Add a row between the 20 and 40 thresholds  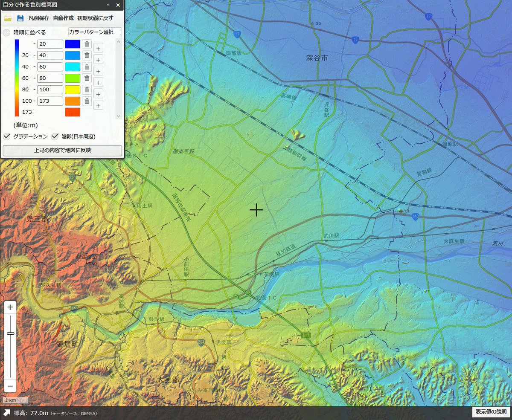98,48
